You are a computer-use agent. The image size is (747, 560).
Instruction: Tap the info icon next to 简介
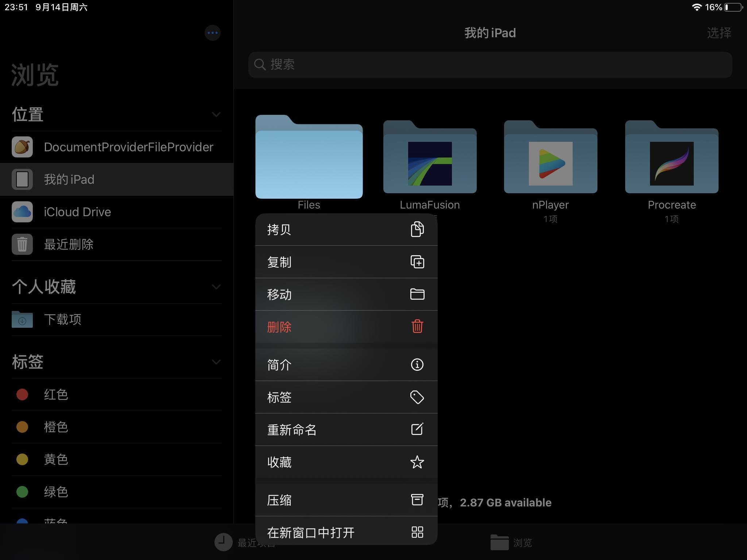click(417, 365)
